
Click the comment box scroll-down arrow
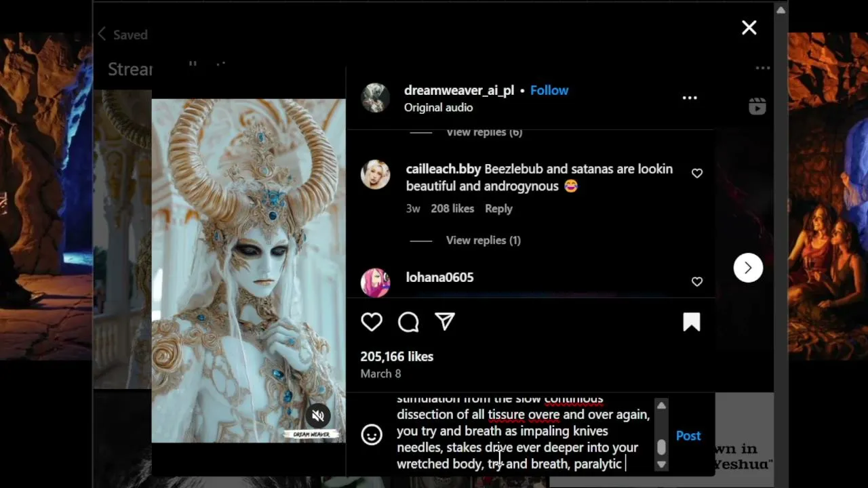tap(661, 464)
